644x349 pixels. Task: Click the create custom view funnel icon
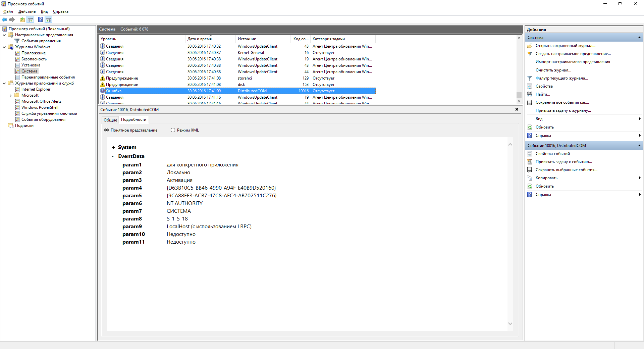pos(530,54)
